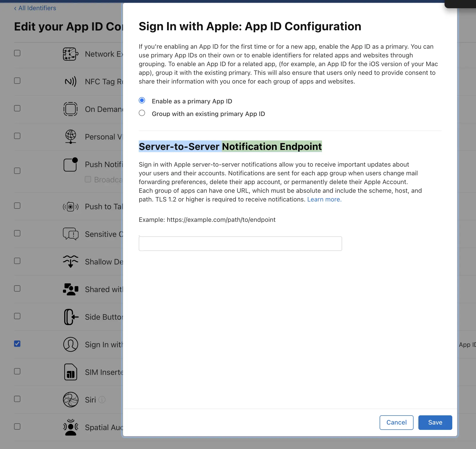Click the dialog title Sign In with Apple
The height and width of the screenshot is (449, 476).
(250, 26)
